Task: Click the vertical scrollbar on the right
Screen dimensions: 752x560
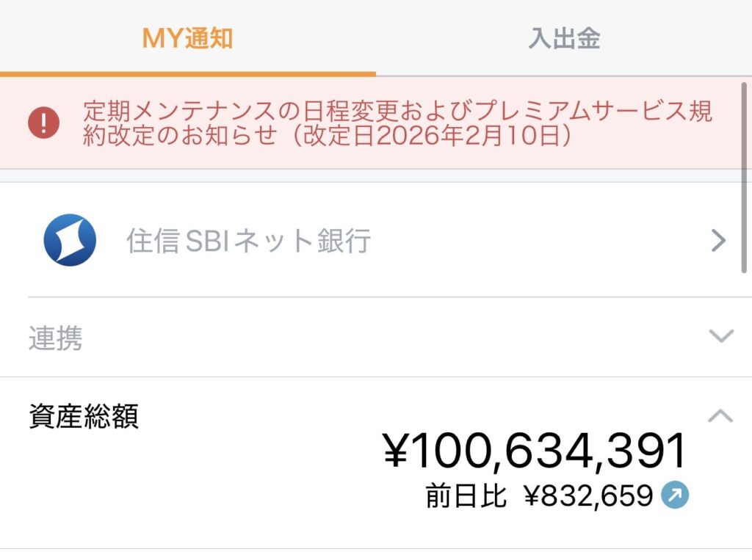Action: pos(745,176)
